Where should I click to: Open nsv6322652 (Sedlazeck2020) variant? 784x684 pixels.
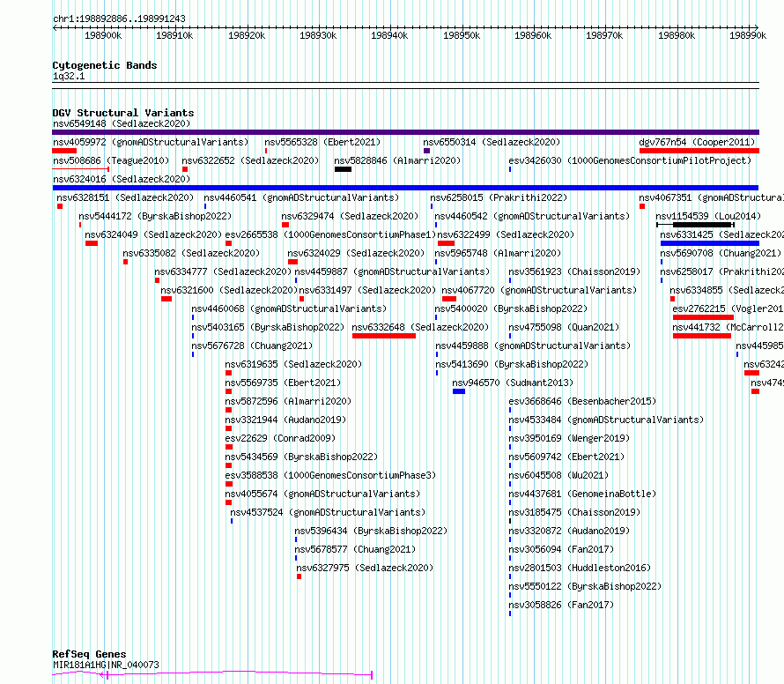[250, 160]
